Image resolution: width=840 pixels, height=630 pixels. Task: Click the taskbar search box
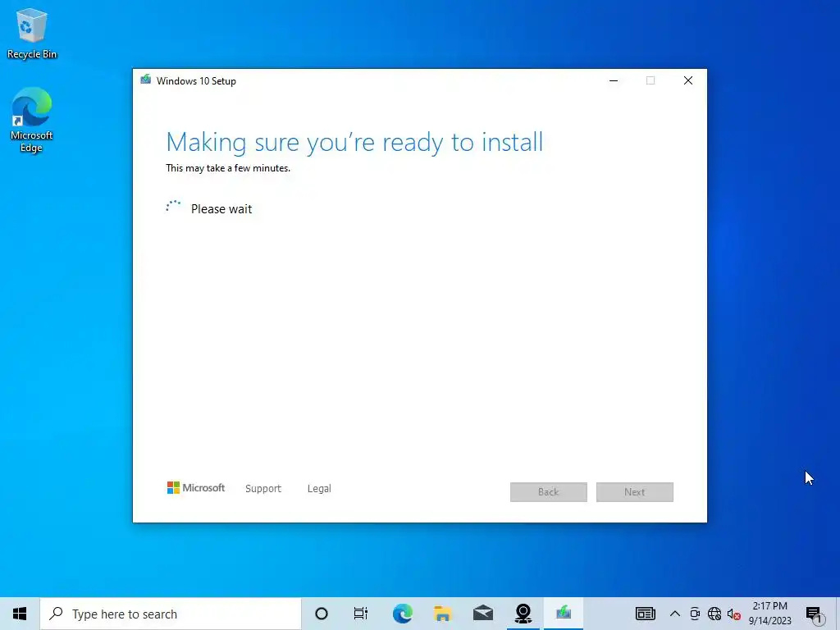171,614
